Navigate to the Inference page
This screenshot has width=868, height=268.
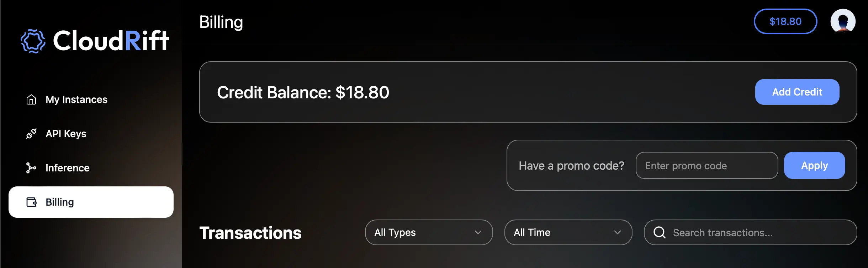[68, 168]
